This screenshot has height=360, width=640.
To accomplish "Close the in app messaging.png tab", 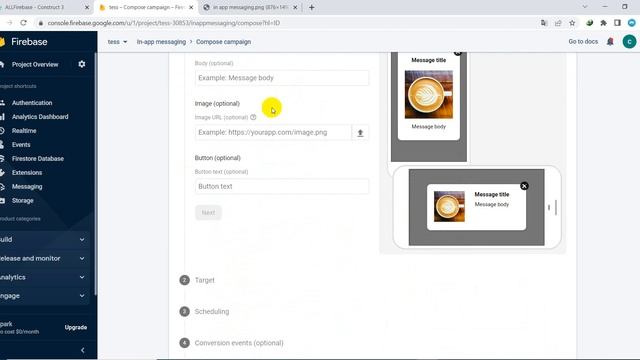I will point(295,7).
